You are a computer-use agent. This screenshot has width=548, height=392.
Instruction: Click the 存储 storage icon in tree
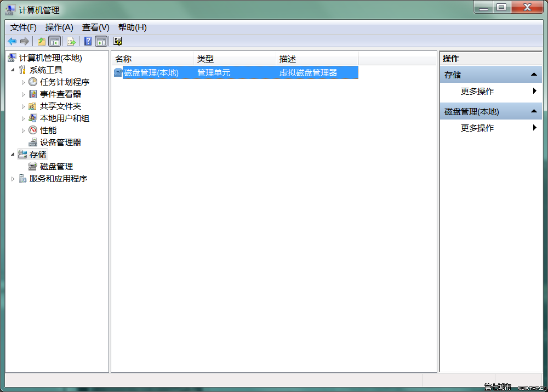pos(22,154)
